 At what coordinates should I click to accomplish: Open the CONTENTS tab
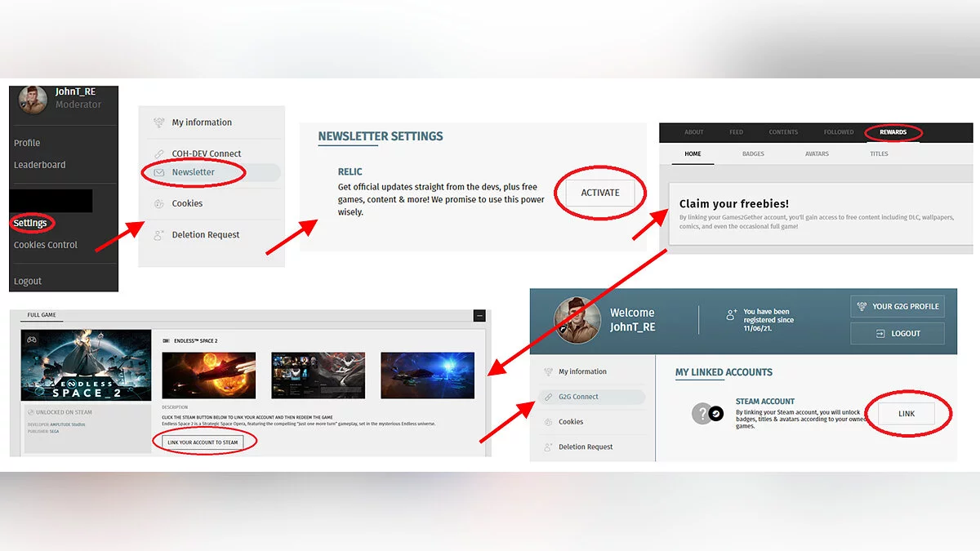[x=783, y=132]
